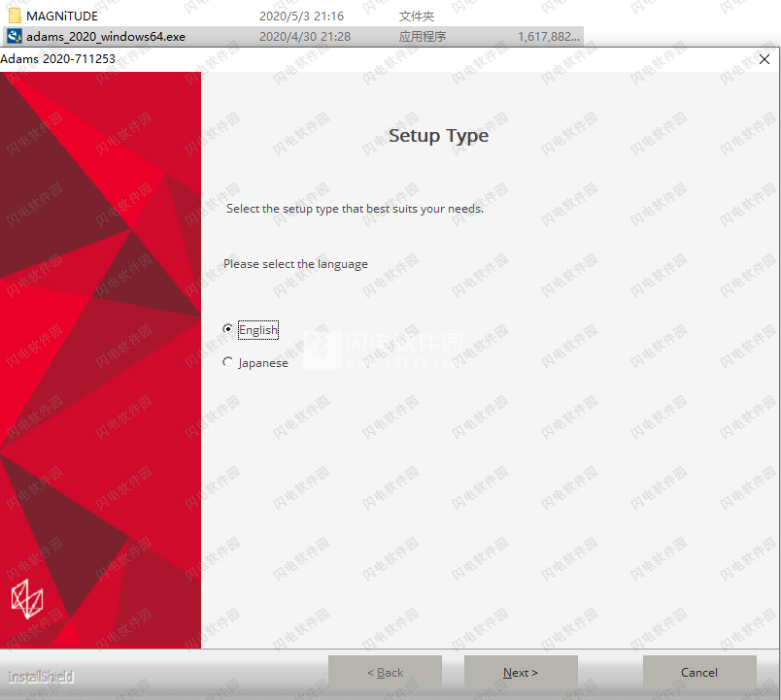Click the Next button
This screenshot has height=700, width=781.
pyautogui.click(x=521, y=672)
